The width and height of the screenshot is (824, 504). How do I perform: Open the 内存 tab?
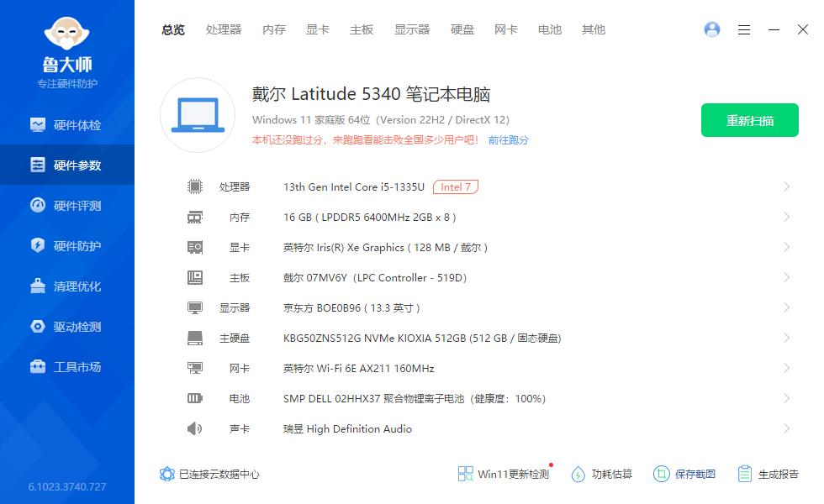274,30
